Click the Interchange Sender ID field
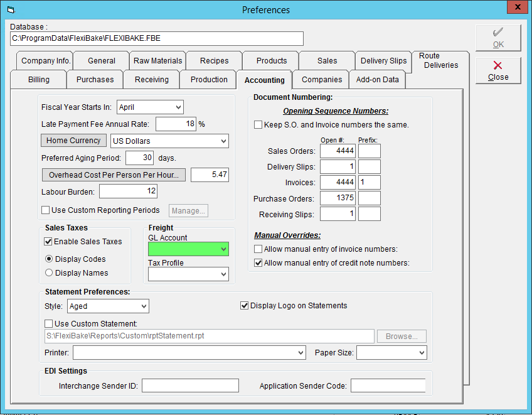The width and height of the screenshot is (532, 415). [190, 385]
